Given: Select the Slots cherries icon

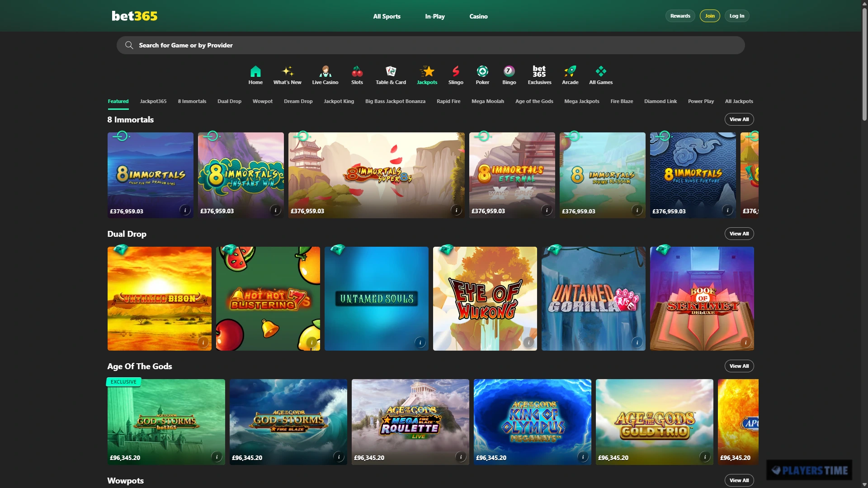Looking at the screenshot, I should (357, 71).
